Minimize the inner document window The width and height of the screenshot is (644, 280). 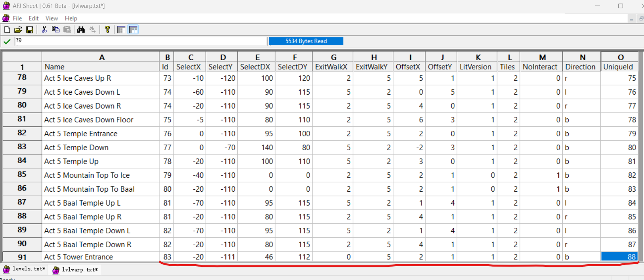632,19
